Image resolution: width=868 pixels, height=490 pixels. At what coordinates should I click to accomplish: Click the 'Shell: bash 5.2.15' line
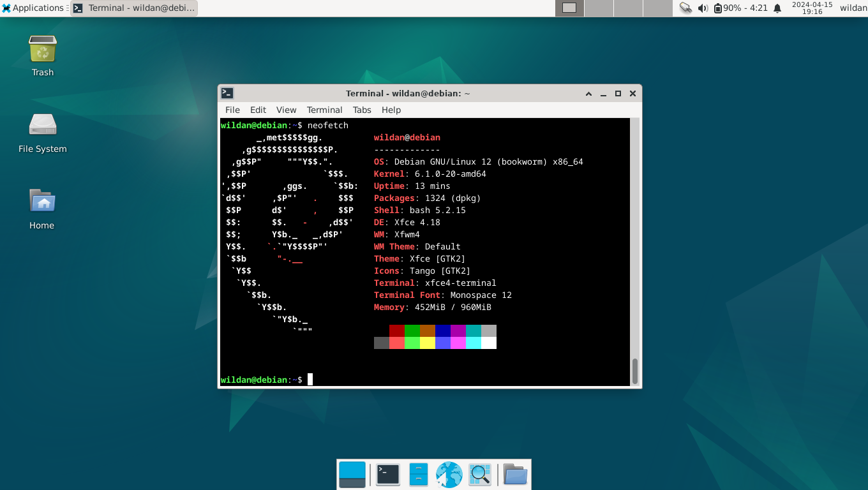click(x=420, y=210)
